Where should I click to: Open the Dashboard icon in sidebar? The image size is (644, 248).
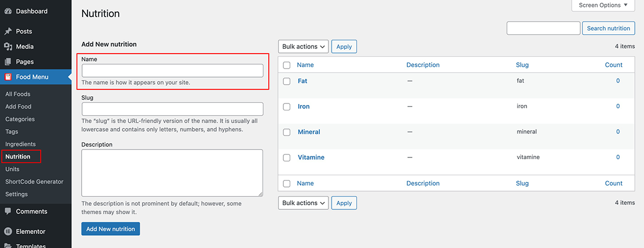point(8,11)
